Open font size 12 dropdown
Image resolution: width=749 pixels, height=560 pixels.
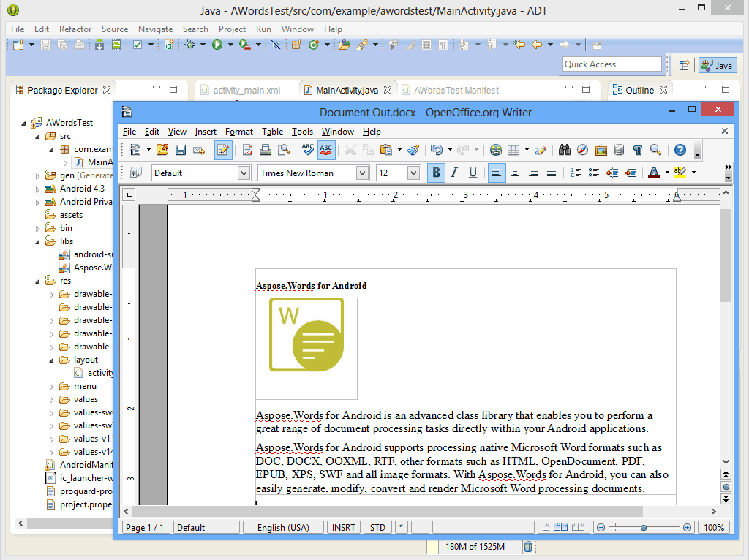[x=414, y=173]
